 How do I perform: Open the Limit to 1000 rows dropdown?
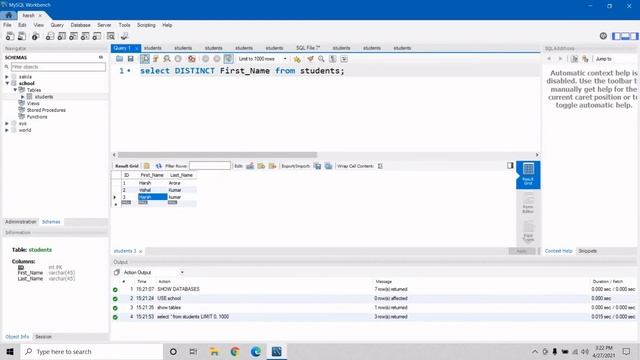click(x=261, y=59)
